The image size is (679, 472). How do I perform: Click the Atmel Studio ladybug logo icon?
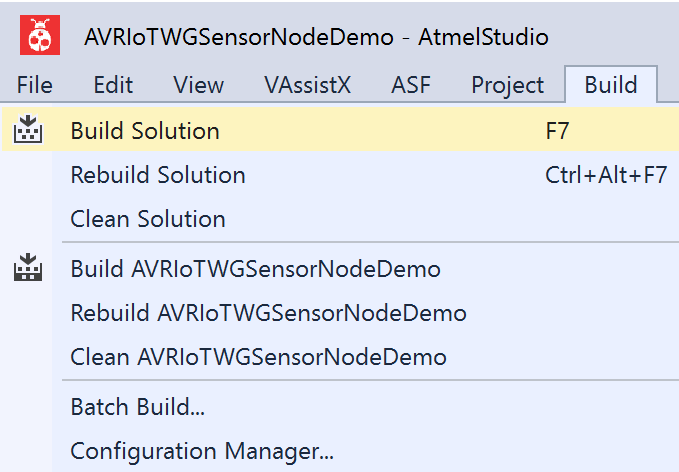point(40,35)
